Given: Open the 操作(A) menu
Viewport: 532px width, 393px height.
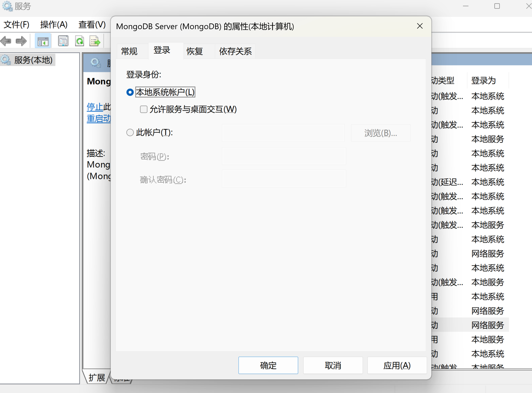Looking at the screenshot, I should [54, 25].
